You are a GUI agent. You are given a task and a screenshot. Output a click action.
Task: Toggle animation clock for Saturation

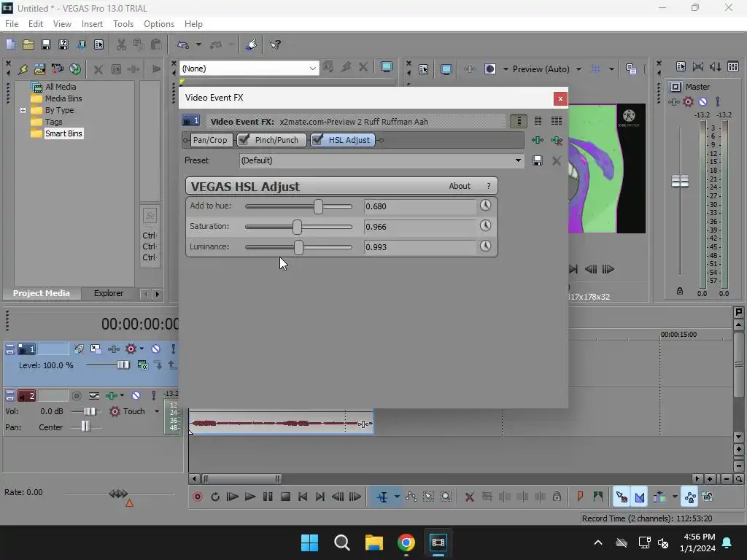pos(485,225)
